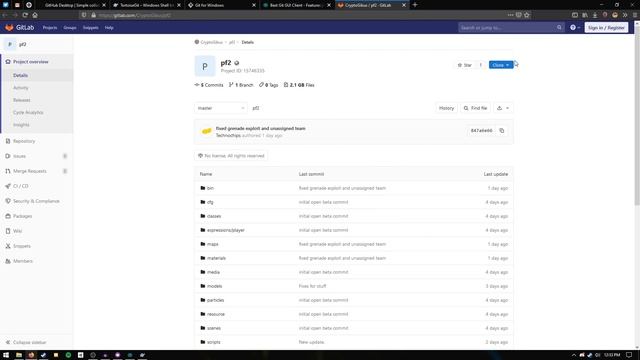Open the Packages sidebar section

[x=22, y=216]
